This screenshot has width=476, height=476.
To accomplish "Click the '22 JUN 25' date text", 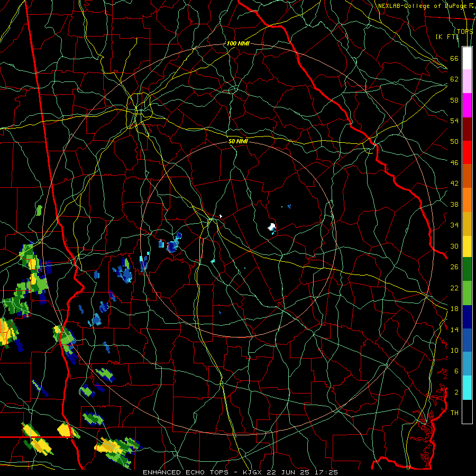I will pyautogui.click(x=290, y=472).
